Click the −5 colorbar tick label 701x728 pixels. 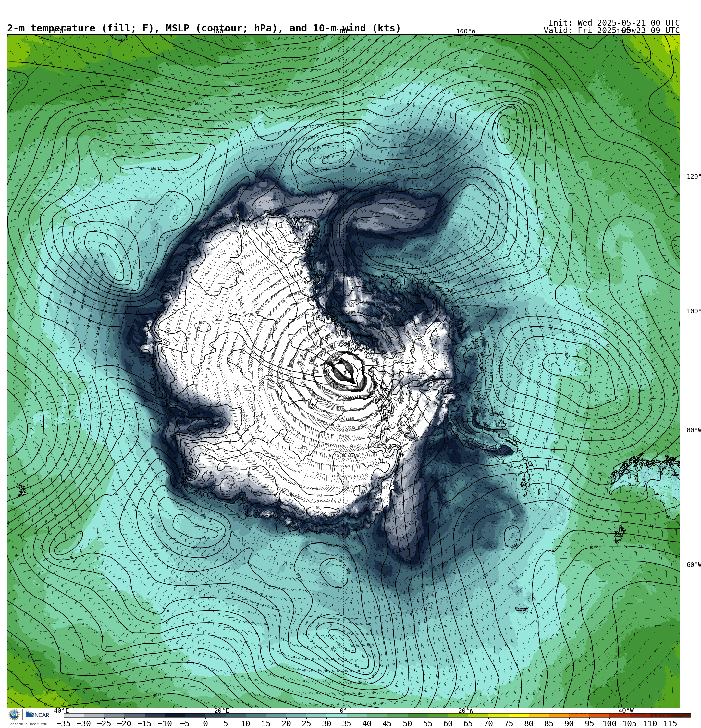[184, 723]
